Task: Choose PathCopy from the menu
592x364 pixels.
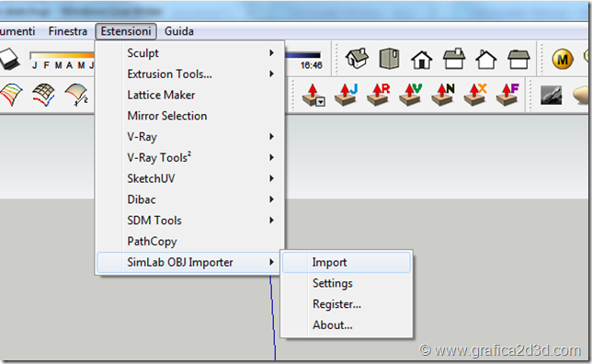Action: click(x=153, y=241)
